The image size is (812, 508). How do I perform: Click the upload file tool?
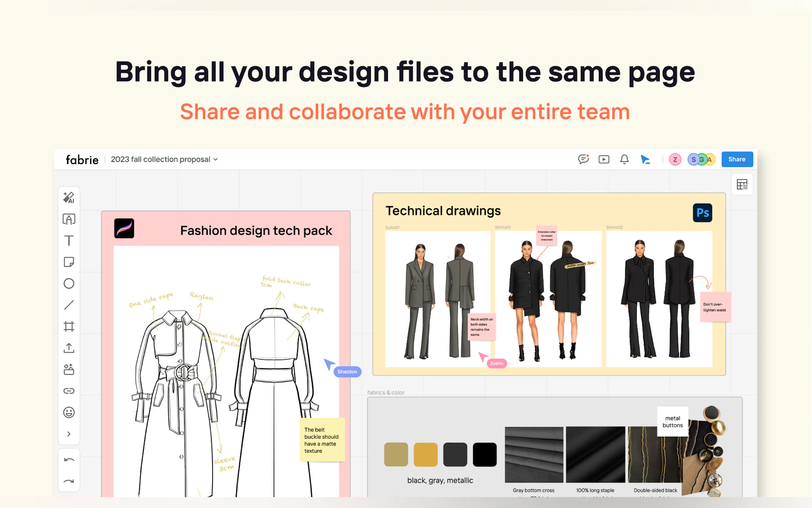tap(69, 348)
